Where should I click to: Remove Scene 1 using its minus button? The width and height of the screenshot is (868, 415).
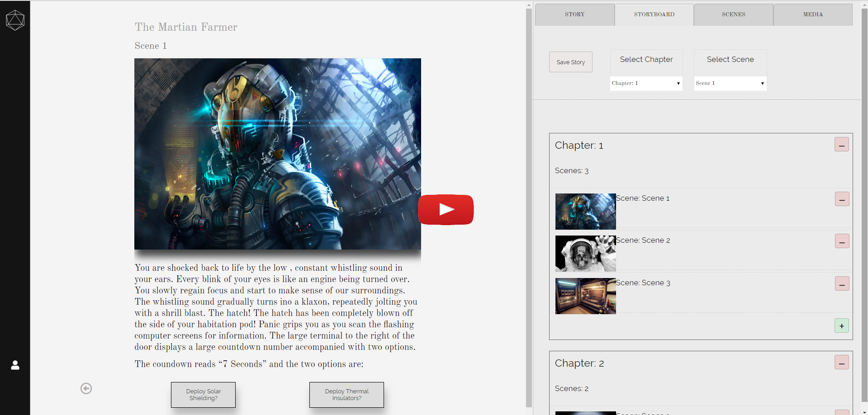(842, 199)
